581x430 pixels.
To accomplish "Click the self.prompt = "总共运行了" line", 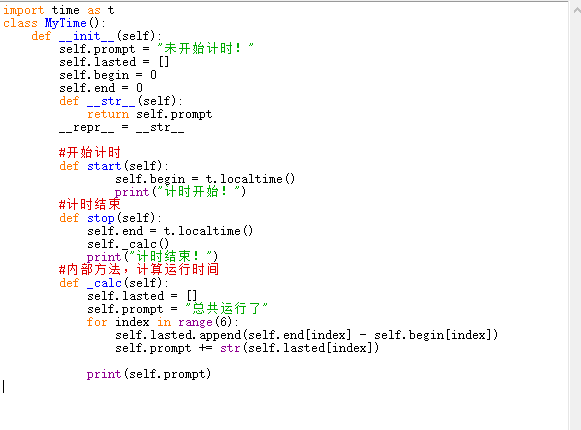I will tap(177, 309).
